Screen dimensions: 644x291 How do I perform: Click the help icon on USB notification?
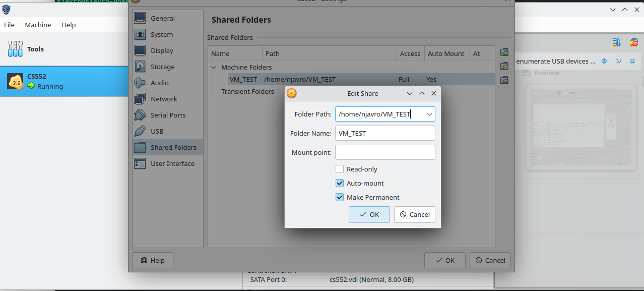pos(604,61)
